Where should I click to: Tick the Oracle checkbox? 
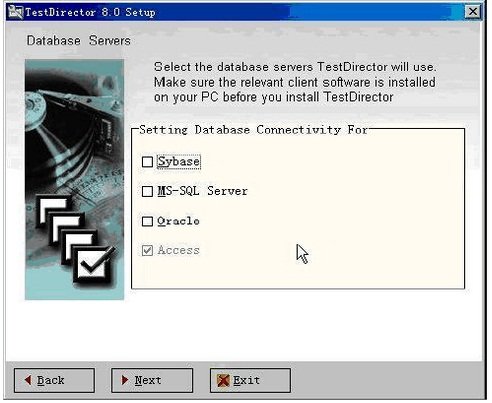[147, 221]
